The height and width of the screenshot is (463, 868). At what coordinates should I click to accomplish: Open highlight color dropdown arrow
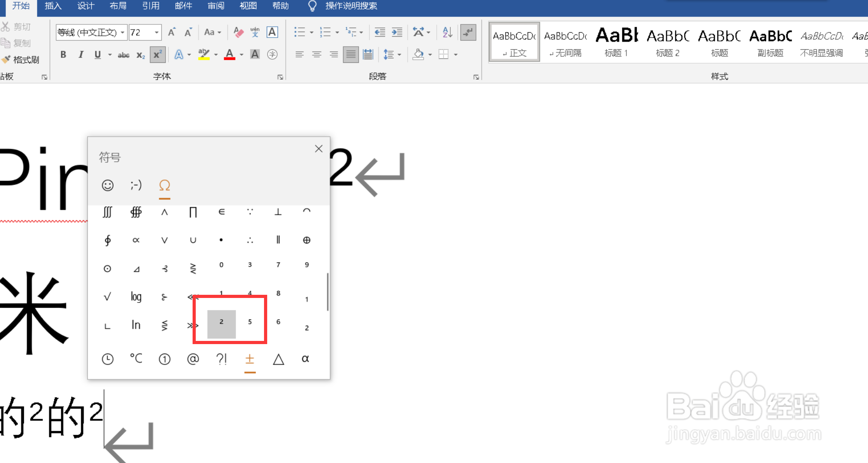coord(216,55)
